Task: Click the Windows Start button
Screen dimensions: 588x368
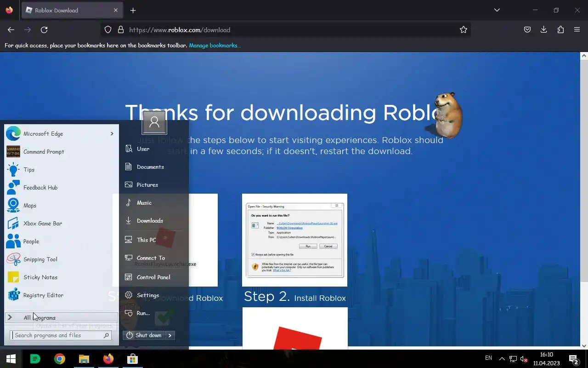Action: [x=11, y=359]
